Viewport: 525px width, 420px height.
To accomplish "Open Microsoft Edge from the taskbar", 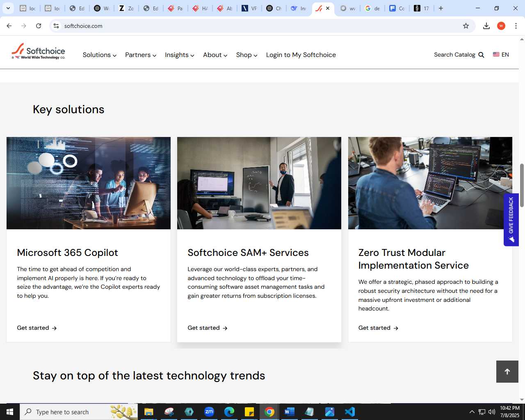I will (x=229, y=412).
